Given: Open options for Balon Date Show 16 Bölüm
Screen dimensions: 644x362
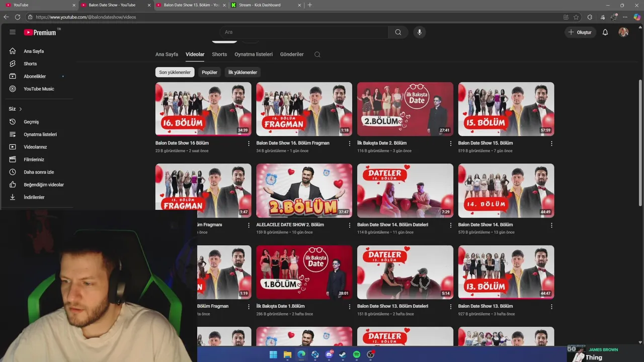Looking at the screenshot, I should [249, 143].
